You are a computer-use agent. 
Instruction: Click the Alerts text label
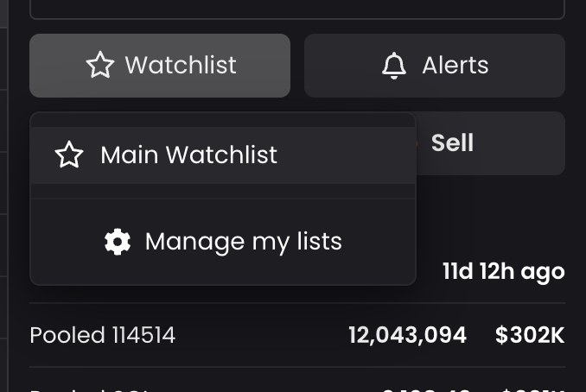(x=455, y=66)
